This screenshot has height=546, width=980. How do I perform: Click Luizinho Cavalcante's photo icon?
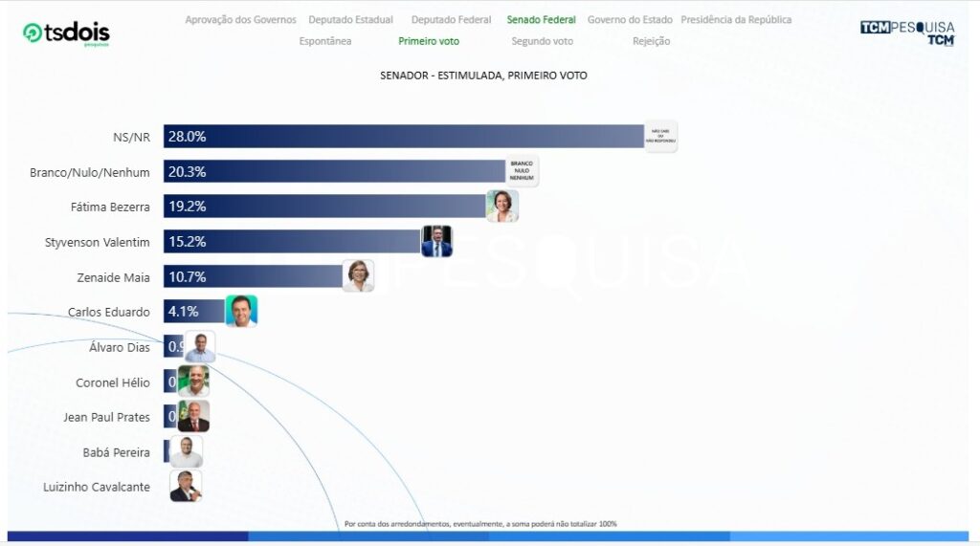click(186, 486)
